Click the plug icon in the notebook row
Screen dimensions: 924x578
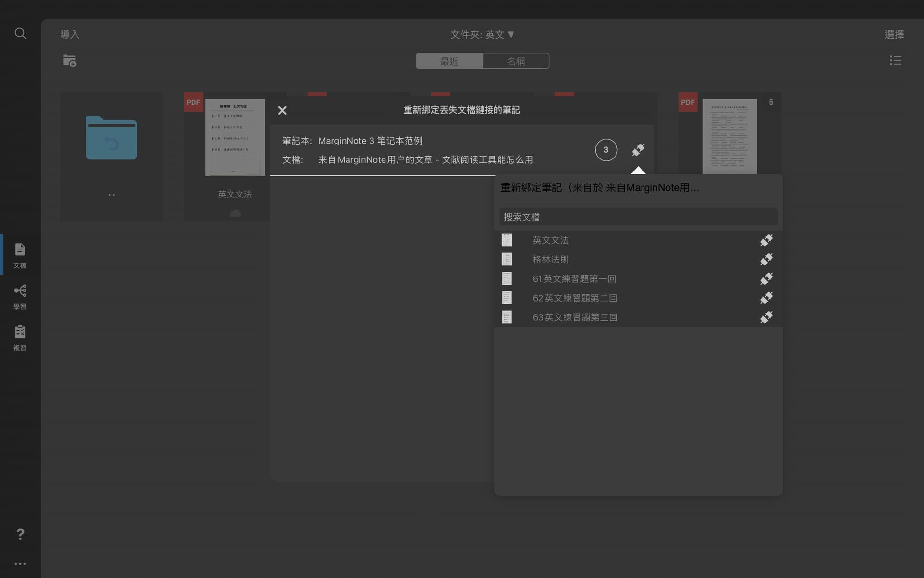click(638, 150)
